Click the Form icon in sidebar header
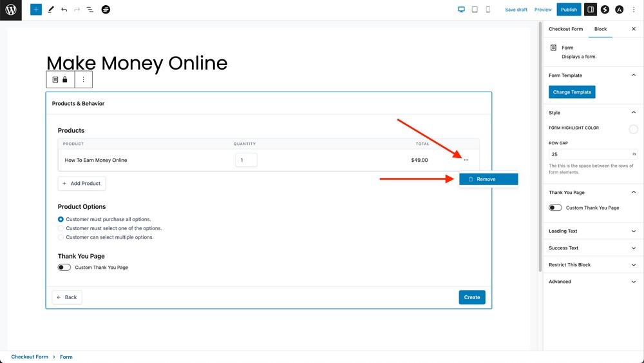 [553, 48]
